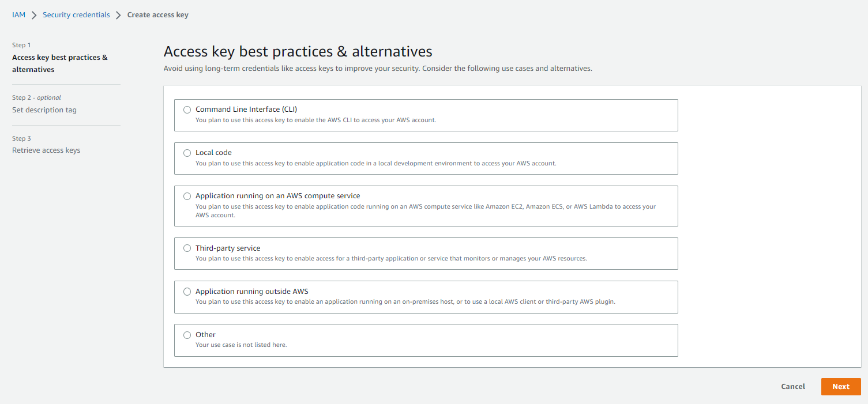Click the Local code option description text
The image size is (868, 404).
point(375,163)
